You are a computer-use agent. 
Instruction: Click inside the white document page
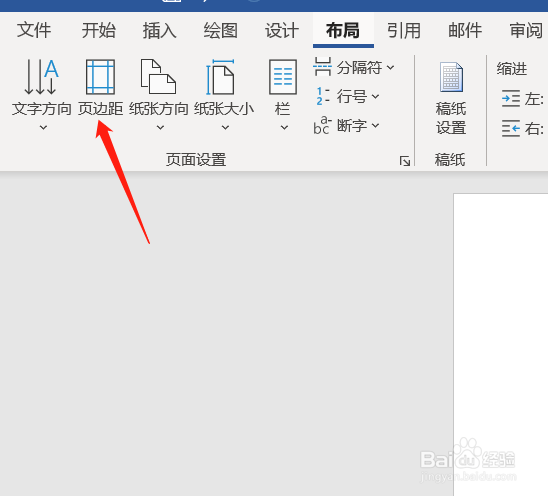click(x=500, y=344)
